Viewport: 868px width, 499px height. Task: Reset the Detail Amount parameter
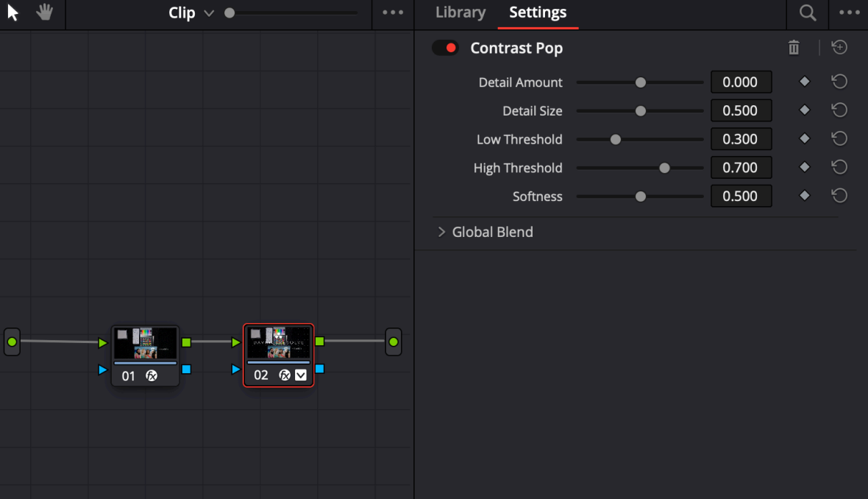(839, 82)
